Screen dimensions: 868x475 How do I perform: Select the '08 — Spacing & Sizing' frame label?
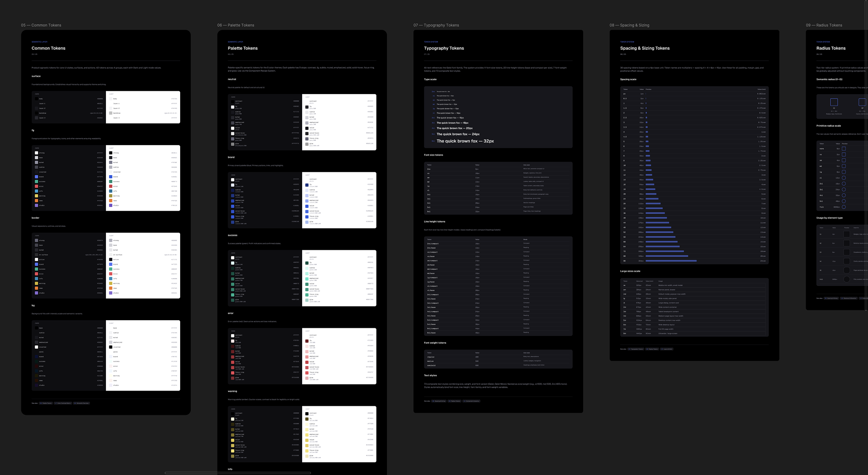(629, 25)
